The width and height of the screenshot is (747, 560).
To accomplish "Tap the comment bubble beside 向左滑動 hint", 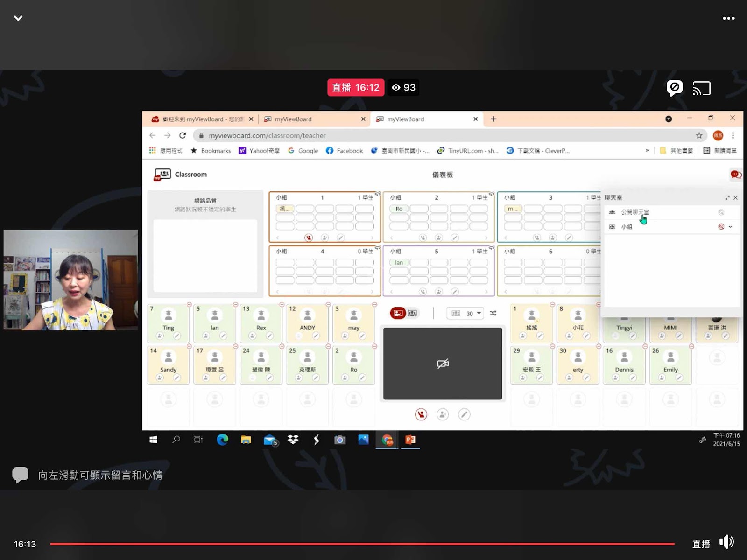I will coord(20,475).
